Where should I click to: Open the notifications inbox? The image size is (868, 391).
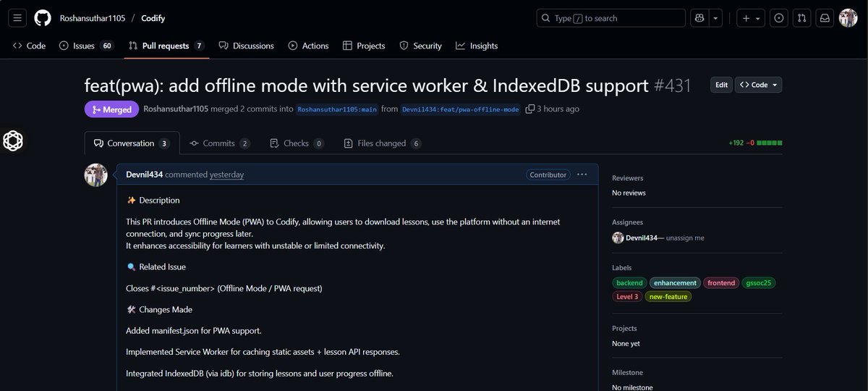pyautogui.click(x=824, y=18)
